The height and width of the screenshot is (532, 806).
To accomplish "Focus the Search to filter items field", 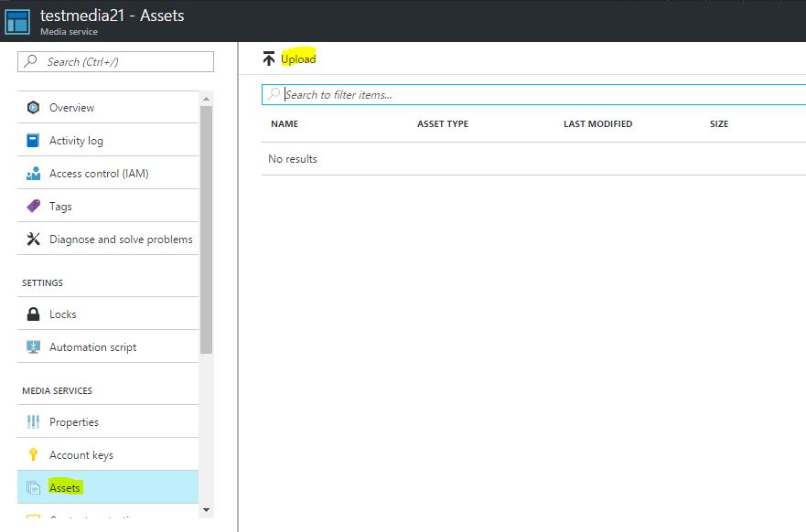I will click(x=540, y=95).
